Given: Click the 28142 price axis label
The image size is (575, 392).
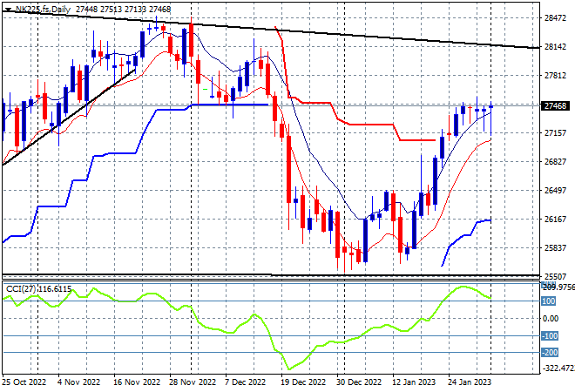Looking at the screenshot, I should click(555, 46).
